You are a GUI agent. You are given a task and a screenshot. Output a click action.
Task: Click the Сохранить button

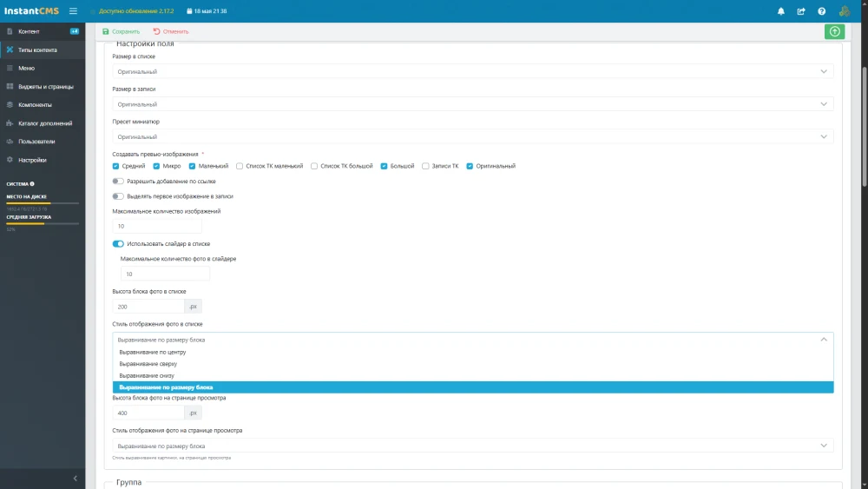[122, 31]
